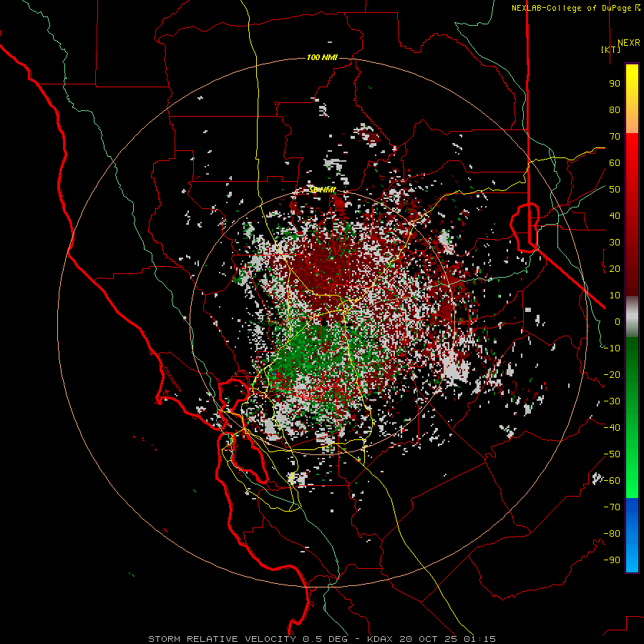Viewport: 644px width, 644px height.
Task: Select the 100 NMI range ring label
Action: coord(322,57)
